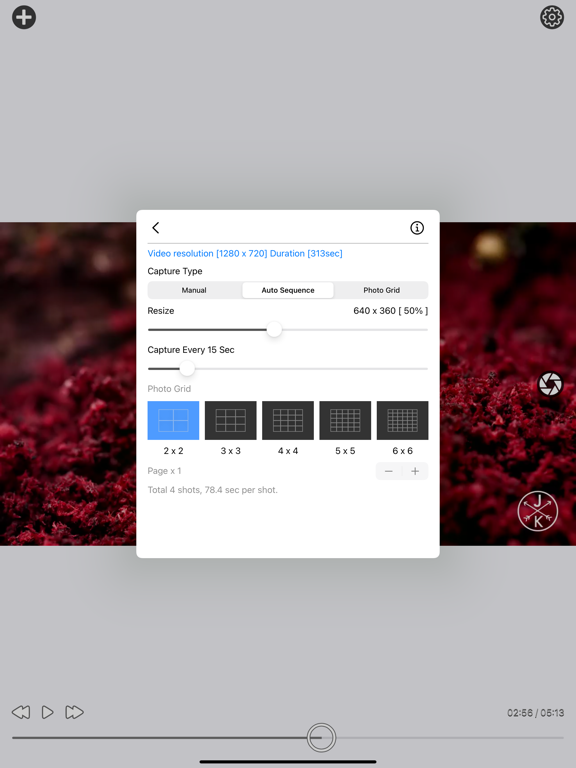Choose the 5 x 5 grid thumbnail

click(345, 420)
